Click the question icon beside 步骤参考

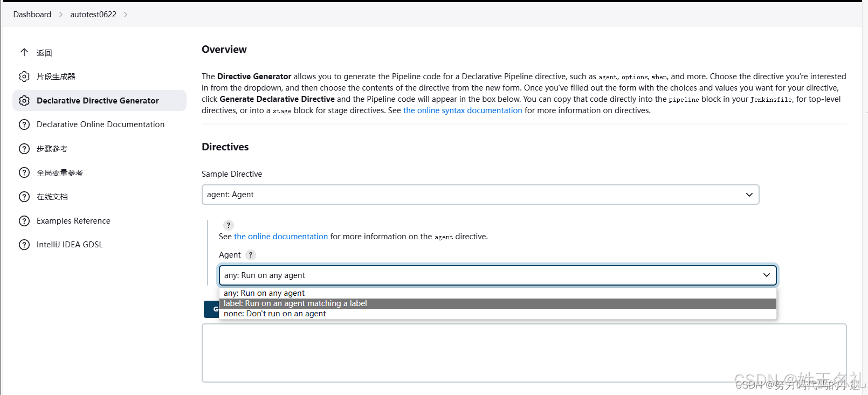(x=24, y=149)
